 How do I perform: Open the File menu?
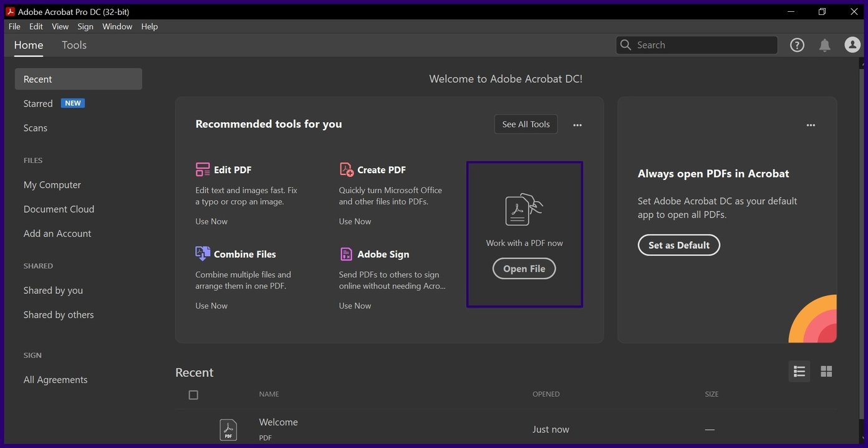(x=14, y=27)
